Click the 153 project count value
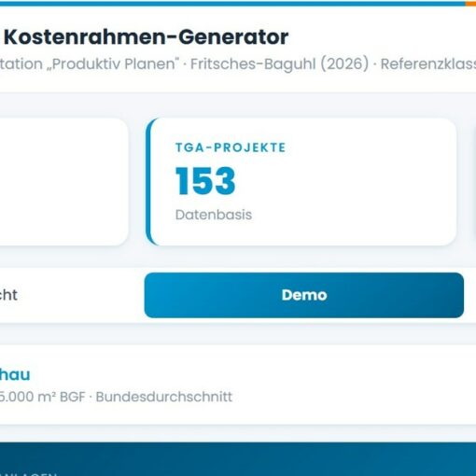This screenshot has width=476, height=476. tap(205, 181)
